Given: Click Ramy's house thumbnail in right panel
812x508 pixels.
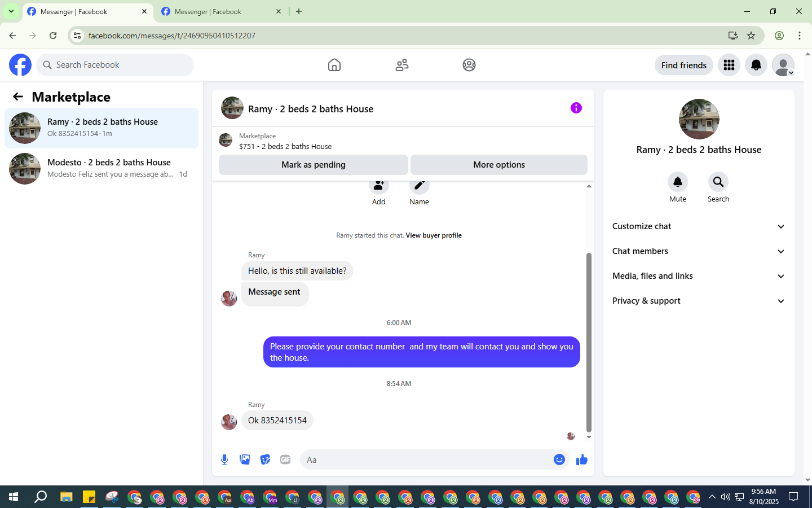Looking at the screenshot, I should (699, 119).
